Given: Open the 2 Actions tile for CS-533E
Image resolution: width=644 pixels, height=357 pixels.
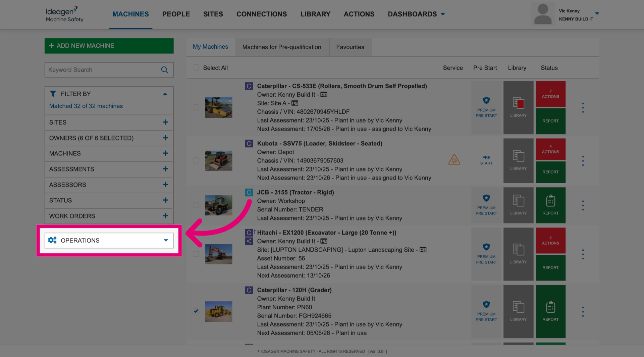Looking at the screenshot, I should click(550, 94).
